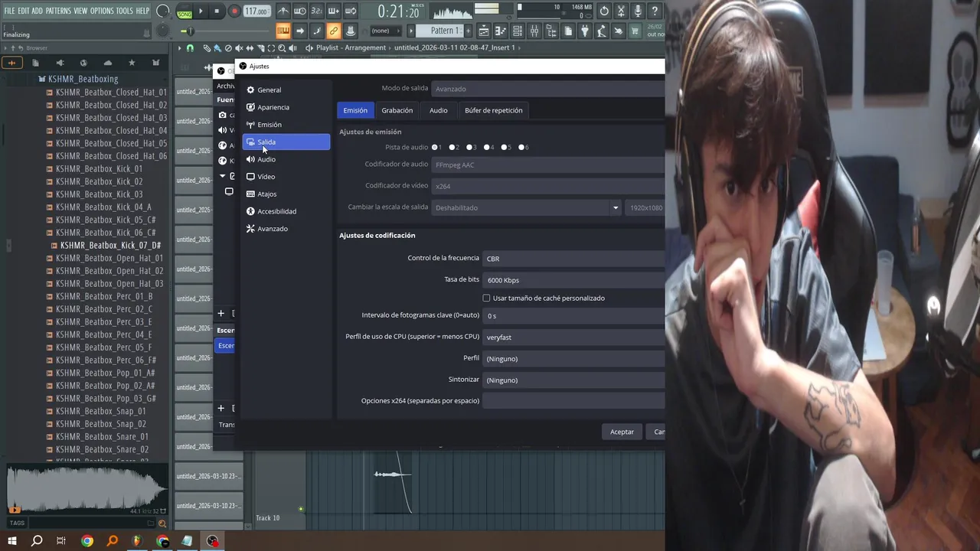Open the OPTIONS menu in FL Studio

tap(102, 11)
